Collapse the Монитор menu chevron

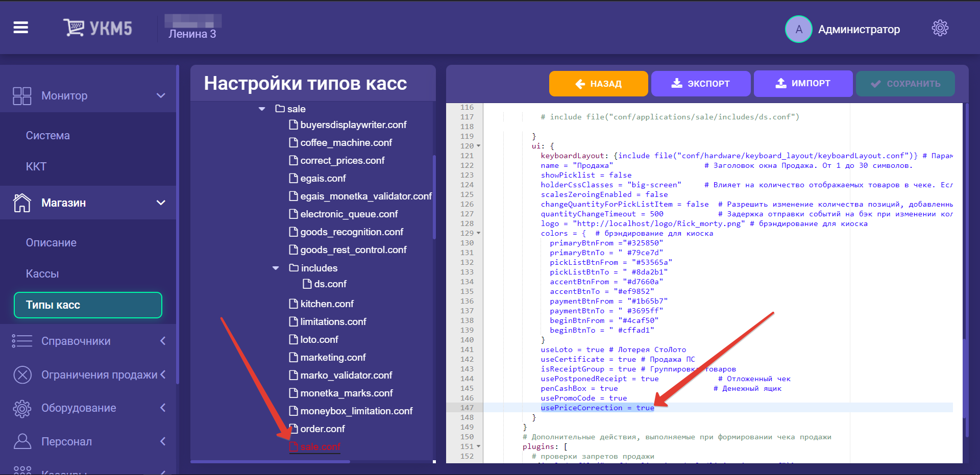point(161,95)
